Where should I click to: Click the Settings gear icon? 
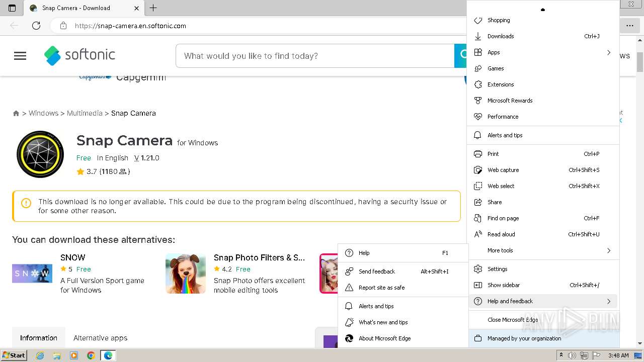(x=478, y=269)
